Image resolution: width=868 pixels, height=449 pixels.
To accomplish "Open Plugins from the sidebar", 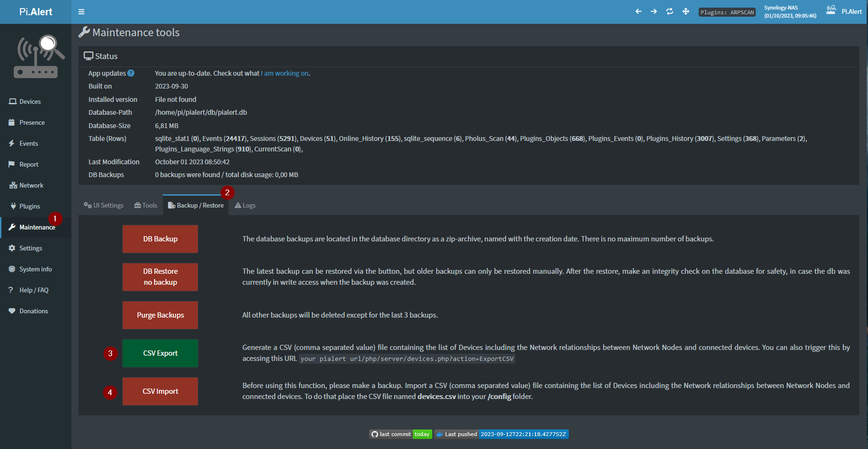I will (x=29, y=206).
